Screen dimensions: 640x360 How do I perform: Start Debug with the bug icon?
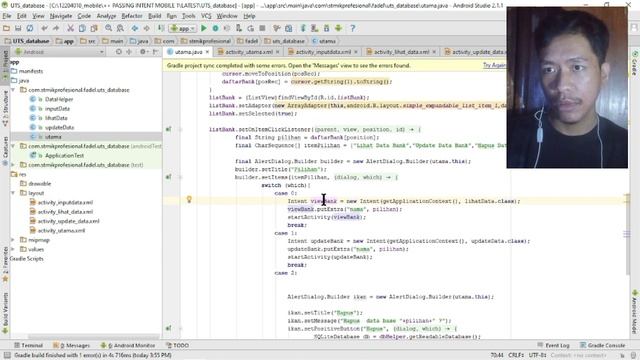[x=216, y=28]
